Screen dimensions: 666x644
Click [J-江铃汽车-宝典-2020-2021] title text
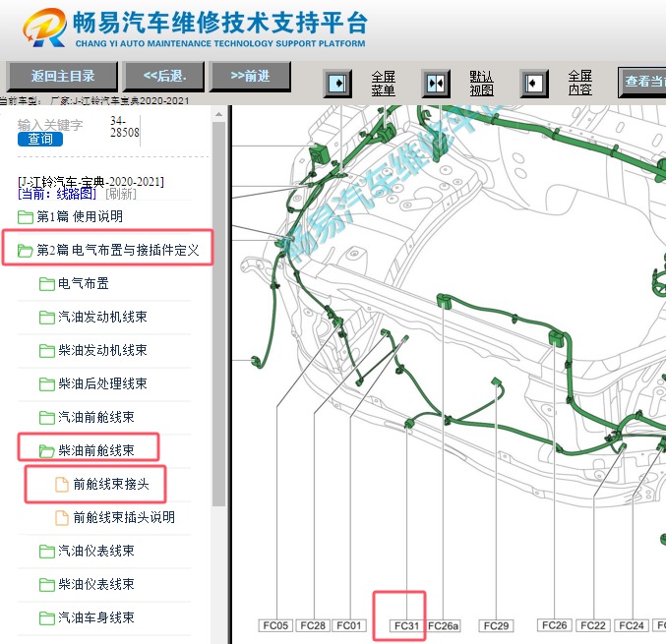coord(91,182)
